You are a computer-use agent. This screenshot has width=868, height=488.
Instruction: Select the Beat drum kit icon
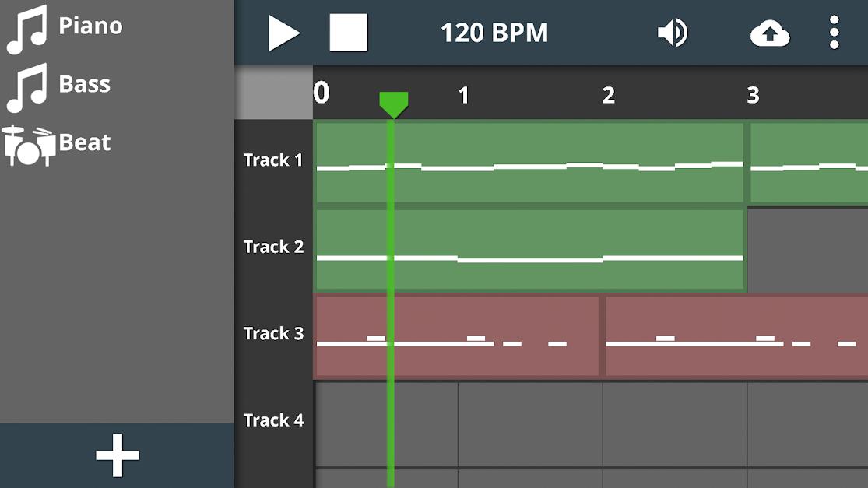(29, 146)
